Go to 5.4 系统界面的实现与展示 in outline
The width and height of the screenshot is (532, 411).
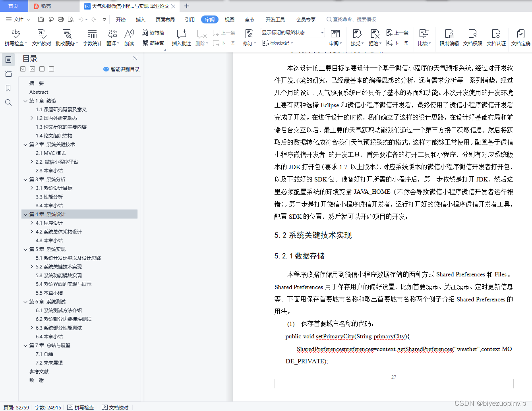click(64, 284)
